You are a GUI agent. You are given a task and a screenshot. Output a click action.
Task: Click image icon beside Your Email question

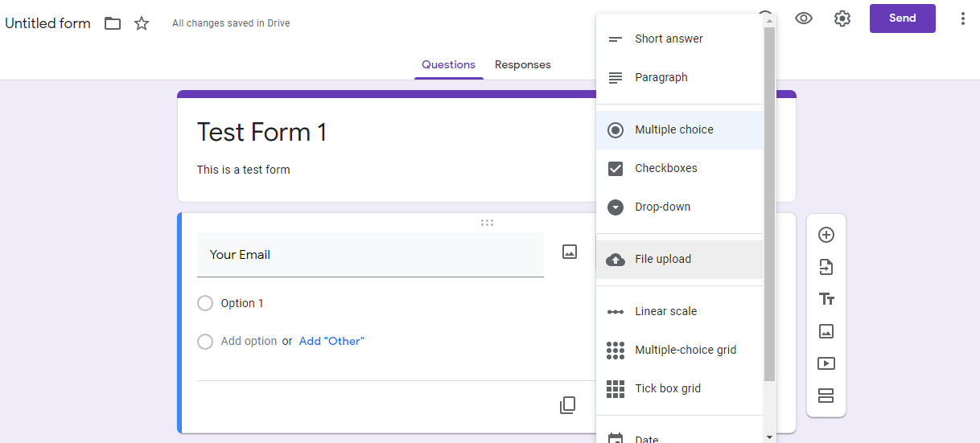pos(570,252)
